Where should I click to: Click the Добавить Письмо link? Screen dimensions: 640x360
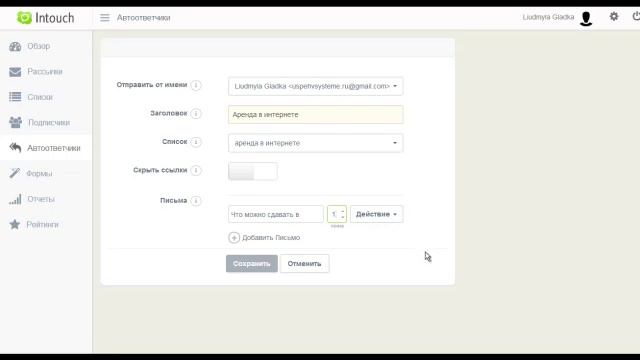[271, 238]
